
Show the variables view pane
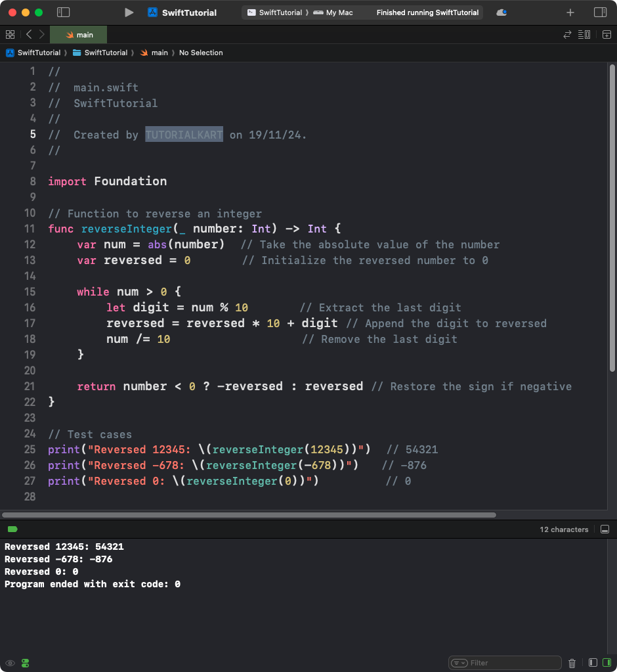[x=593, y=663]
